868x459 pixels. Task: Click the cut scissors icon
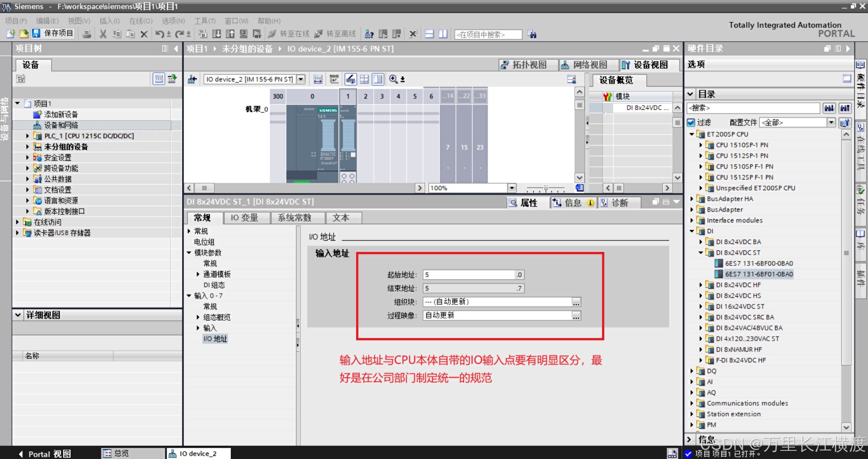tap(103, 34)
